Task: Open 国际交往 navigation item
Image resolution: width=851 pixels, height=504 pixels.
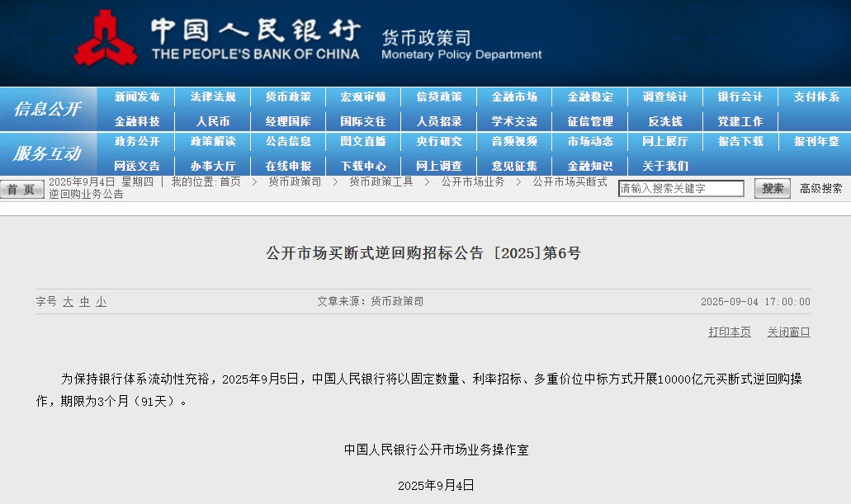Action: click(363, 121)
